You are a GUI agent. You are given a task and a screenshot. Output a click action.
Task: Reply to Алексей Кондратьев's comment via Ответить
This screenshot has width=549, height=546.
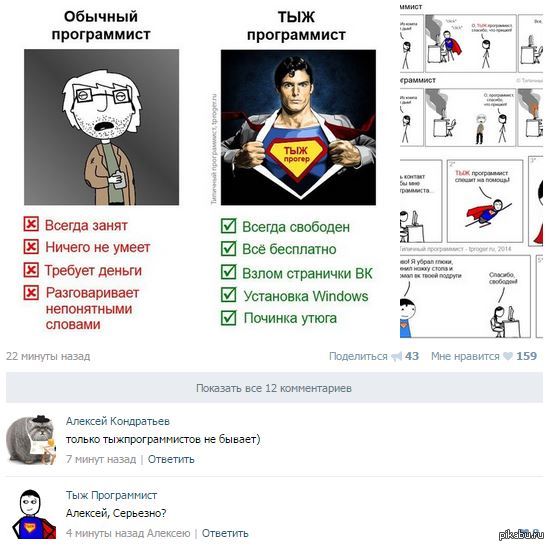171,459
